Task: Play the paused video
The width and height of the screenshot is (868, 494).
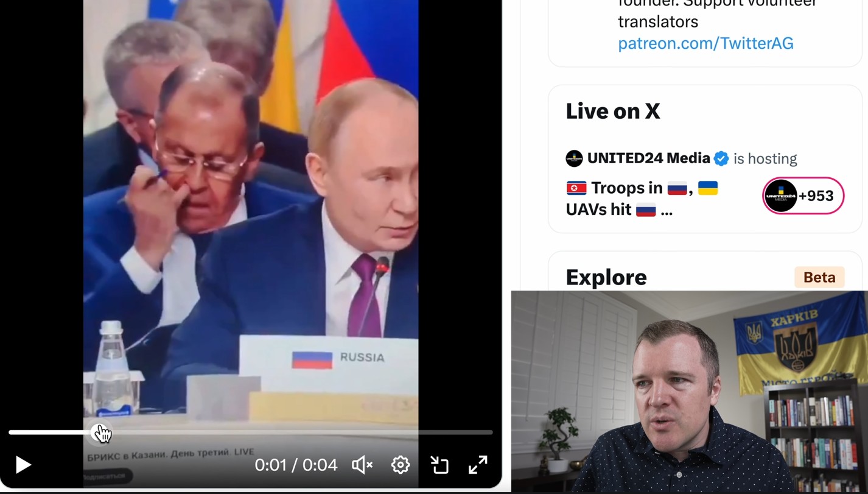Action: pyautogui.click(x=23, y=465)
